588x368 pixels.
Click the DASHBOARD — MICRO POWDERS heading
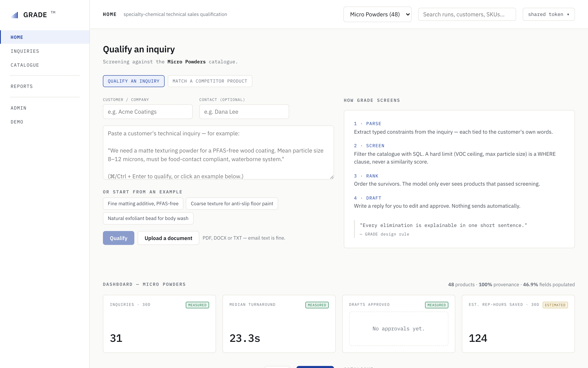[144, 284]
